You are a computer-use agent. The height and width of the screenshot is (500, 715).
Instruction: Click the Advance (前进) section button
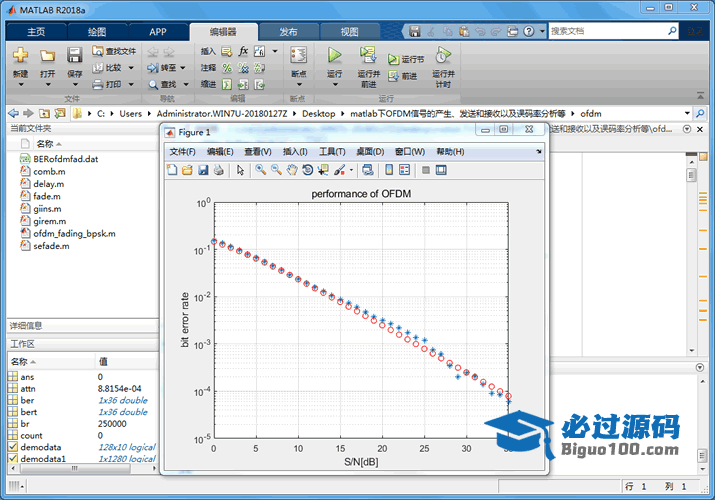tap(403, 76)
